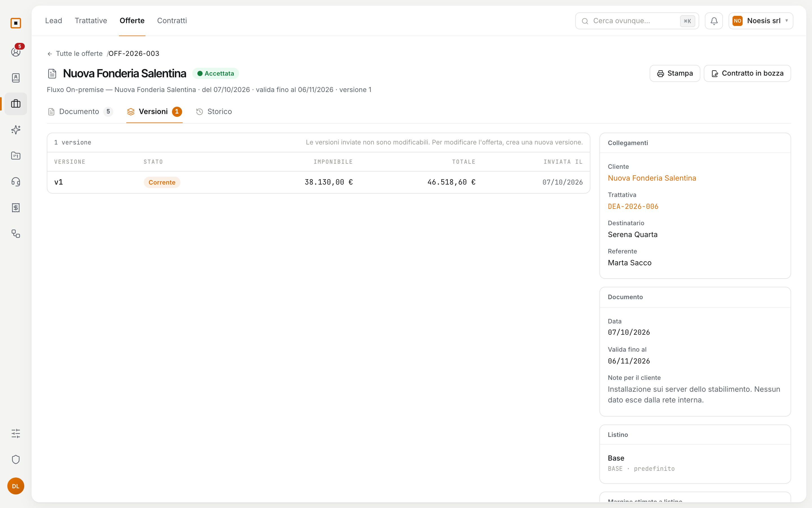
Task: Go to the Lead tab
Action: pyautogui.click(x=54, y=21)
